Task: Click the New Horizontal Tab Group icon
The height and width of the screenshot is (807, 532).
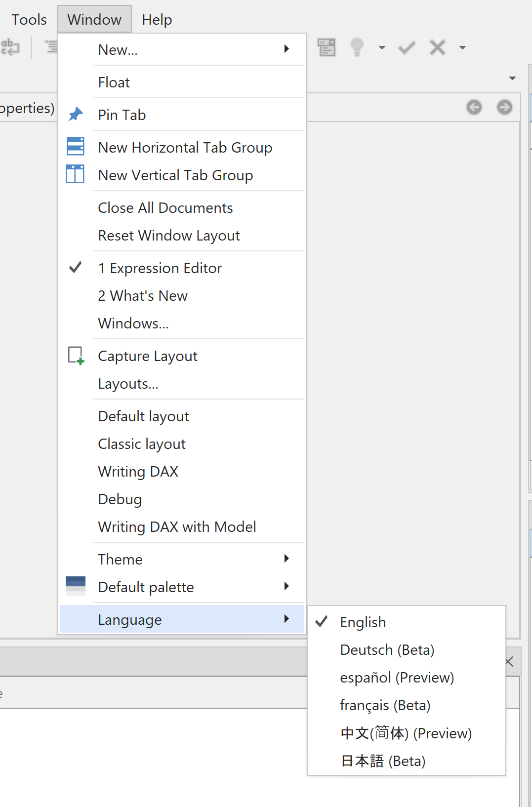Action: 75,147
